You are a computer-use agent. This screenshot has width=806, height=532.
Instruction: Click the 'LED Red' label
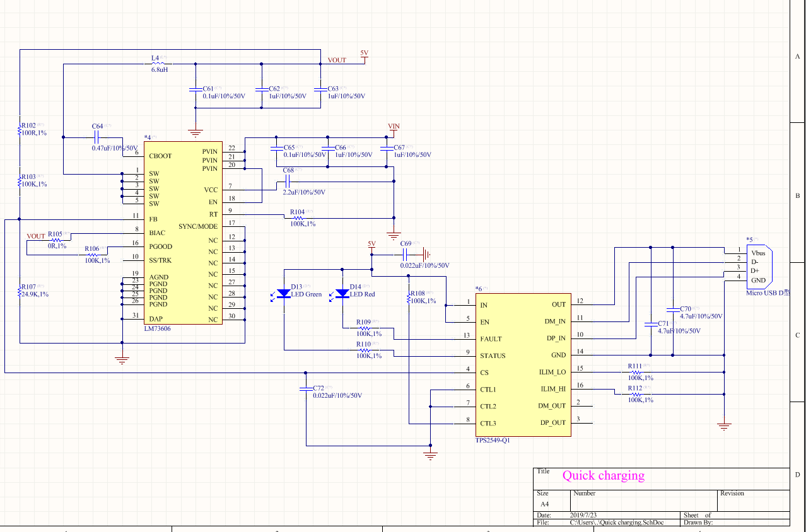(363, 294)
